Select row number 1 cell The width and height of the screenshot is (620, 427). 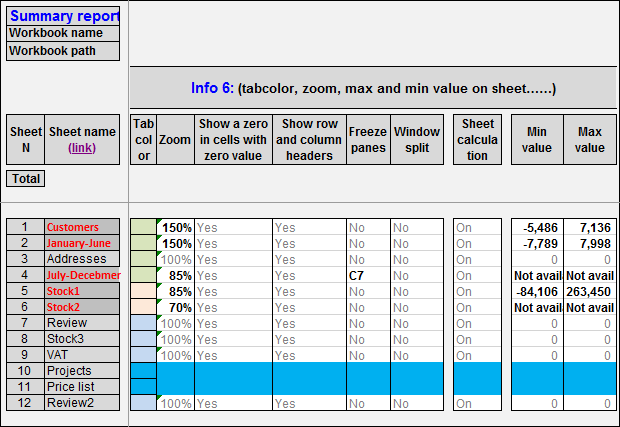click(25, 227)
